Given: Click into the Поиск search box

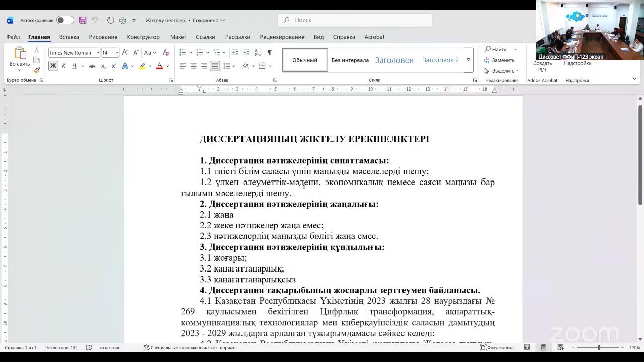Looking at the screenshot, I should pyautogui.click(x=355, y=20).
